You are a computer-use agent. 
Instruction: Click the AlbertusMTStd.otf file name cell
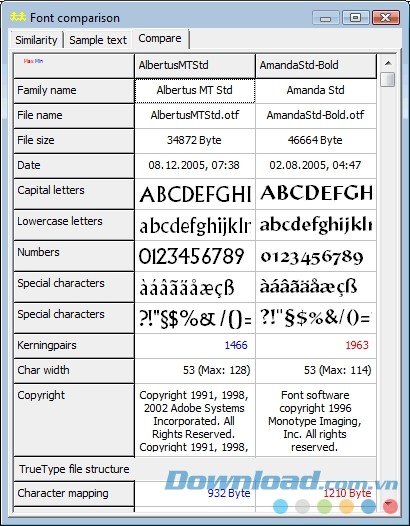195,116
